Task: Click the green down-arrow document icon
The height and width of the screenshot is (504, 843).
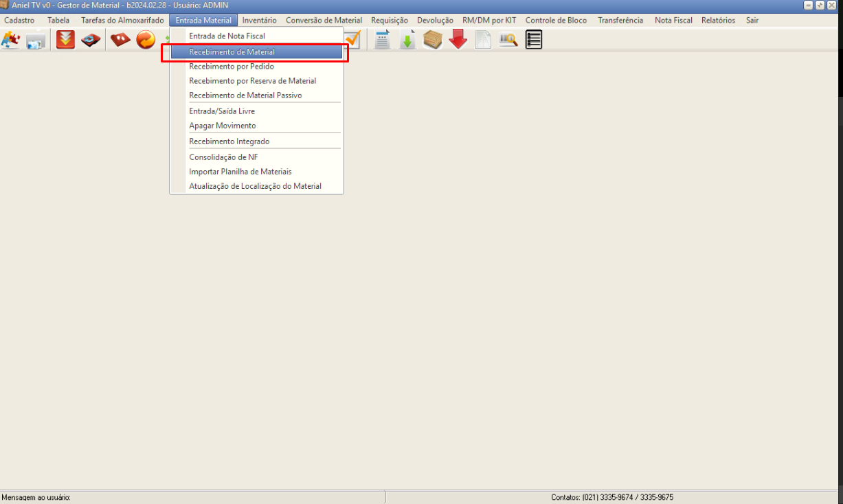Action: 407,41
